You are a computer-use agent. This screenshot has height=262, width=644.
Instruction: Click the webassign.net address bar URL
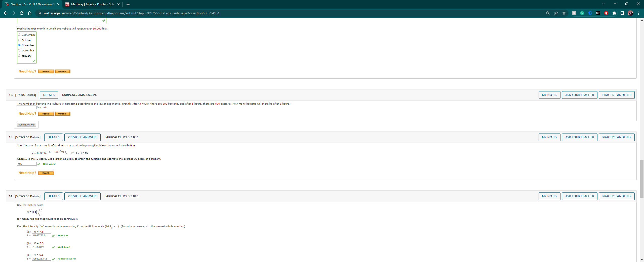[131, 13]
